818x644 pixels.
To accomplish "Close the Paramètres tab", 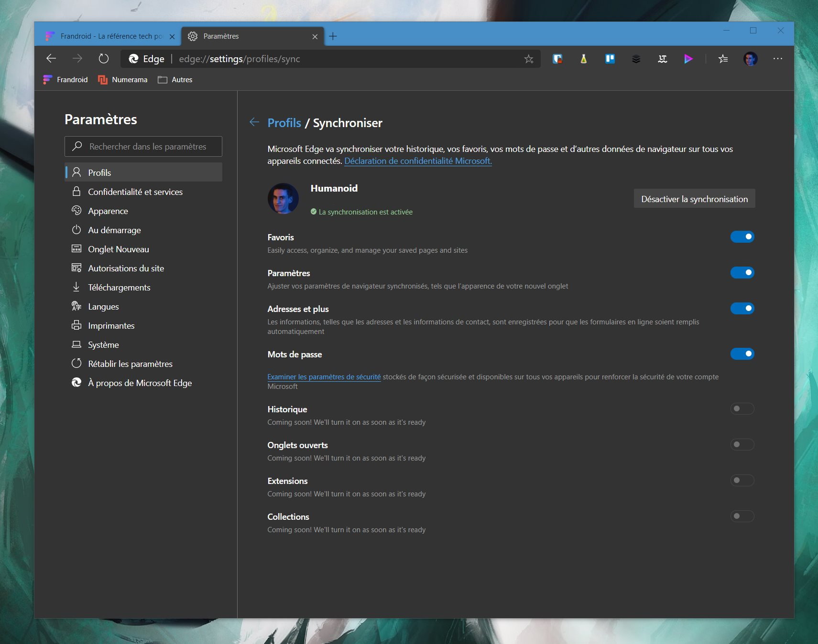I will 315,37.
